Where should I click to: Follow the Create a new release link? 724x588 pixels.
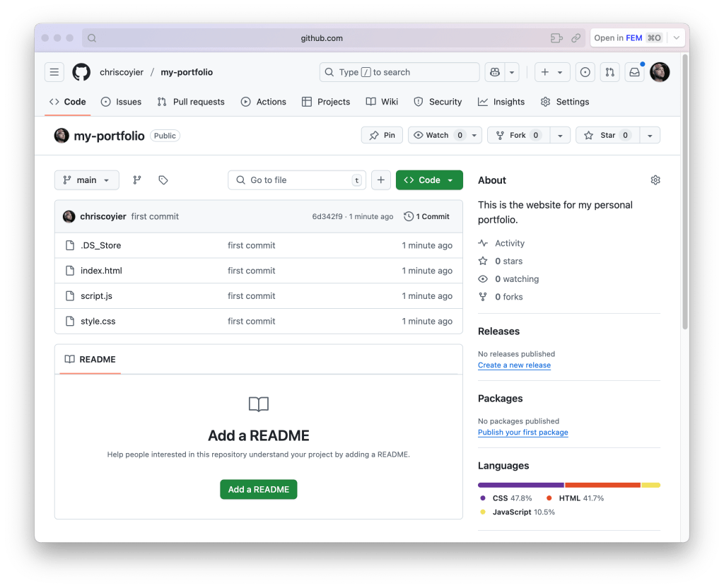pyautogui.click(x=514, y=365)
